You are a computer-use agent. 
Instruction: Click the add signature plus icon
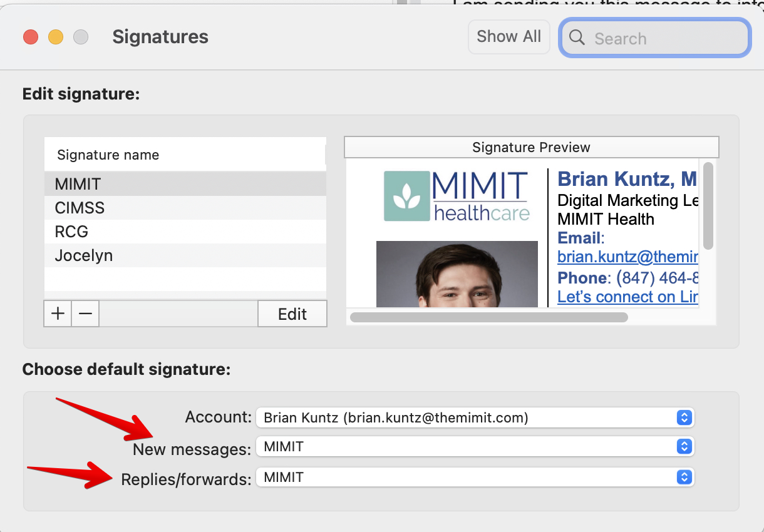57,313
